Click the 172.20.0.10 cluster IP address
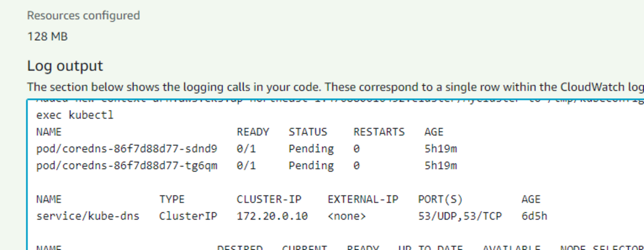This screenshot has height=250, width=644. (272, 216)
